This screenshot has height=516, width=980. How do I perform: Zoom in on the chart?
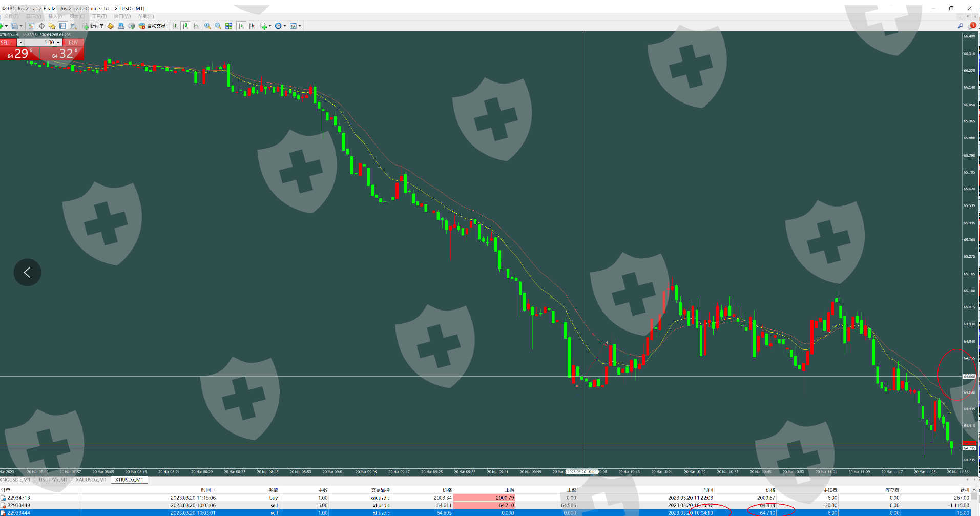(207, 26)
